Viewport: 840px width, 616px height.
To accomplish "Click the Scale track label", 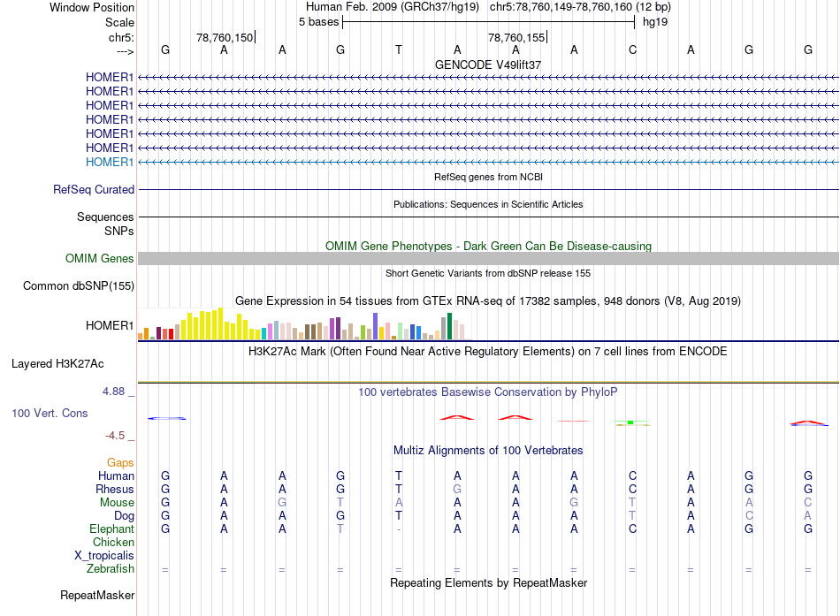I will (119, 22).
